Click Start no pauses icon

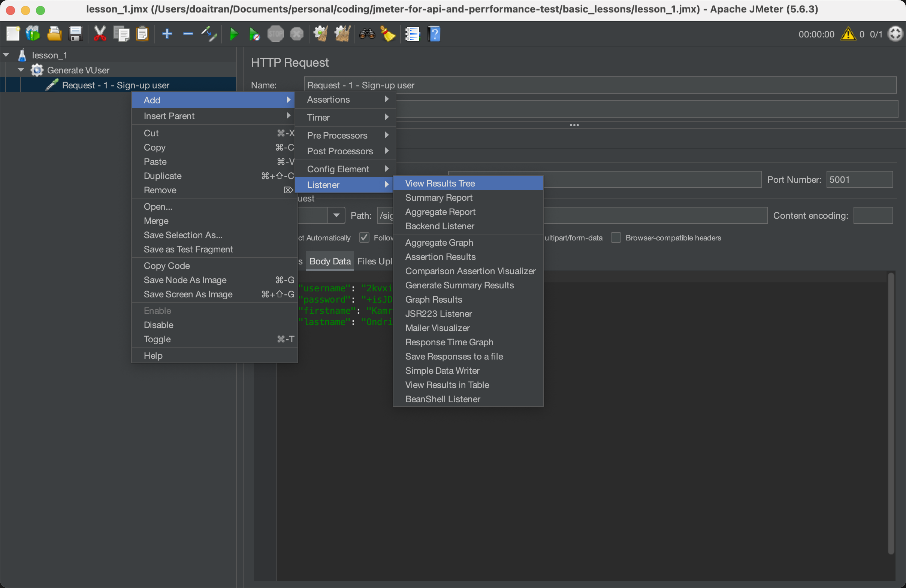[x=255, y=34]
